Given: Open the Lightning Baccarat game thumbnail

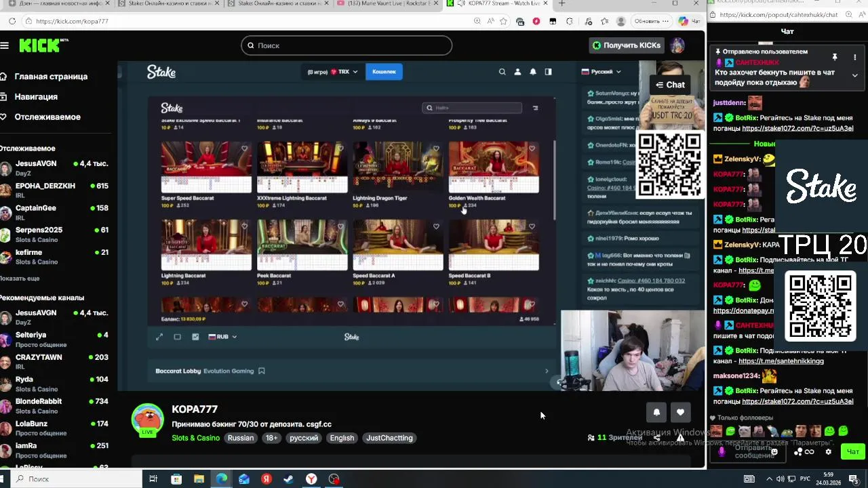Looking at the screenshot, I should pos(206,245).
